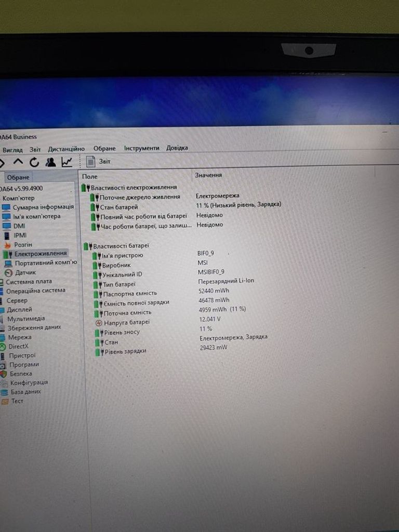Select Унікальний ID row
The width and height of the screenshot is (399, 532).
159,274
